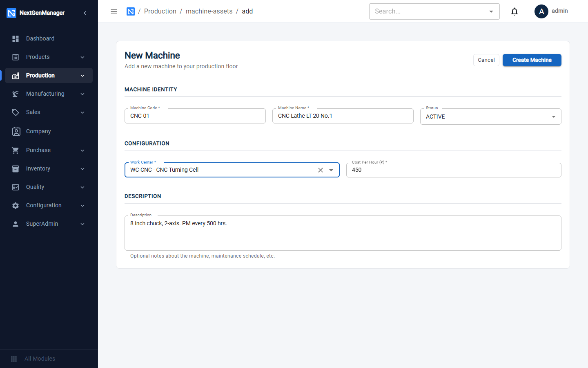Expand the Products submenu chevron
Screen dimensions: 588x368
82,57
